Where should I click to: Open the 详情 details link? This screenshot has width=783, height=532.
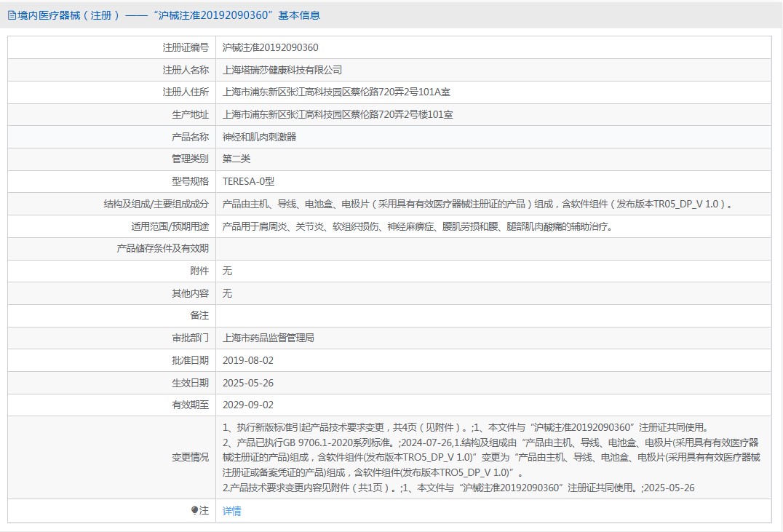[231, 510]
